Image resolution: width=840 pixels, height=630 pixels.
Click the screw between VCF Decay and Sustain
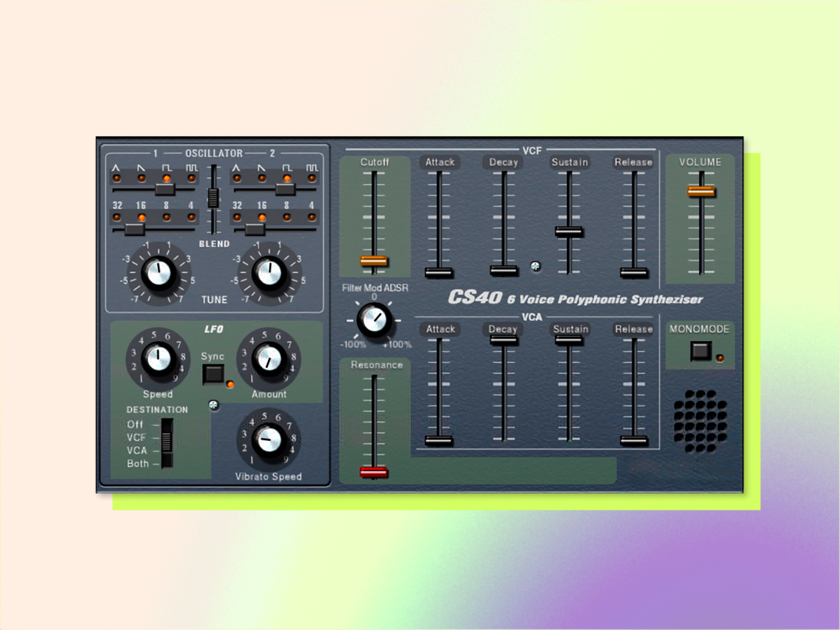pos(535,265)
